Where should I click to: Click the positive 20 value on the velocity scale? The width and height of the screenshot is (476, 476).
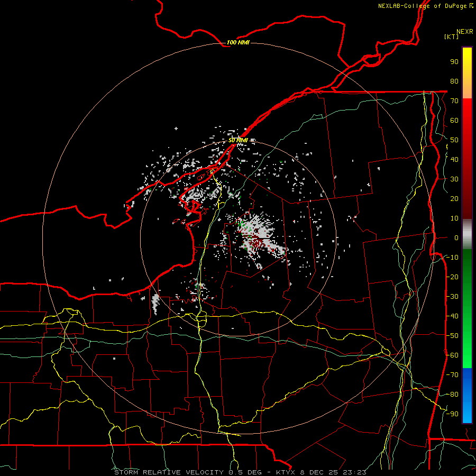pos(454,199)
